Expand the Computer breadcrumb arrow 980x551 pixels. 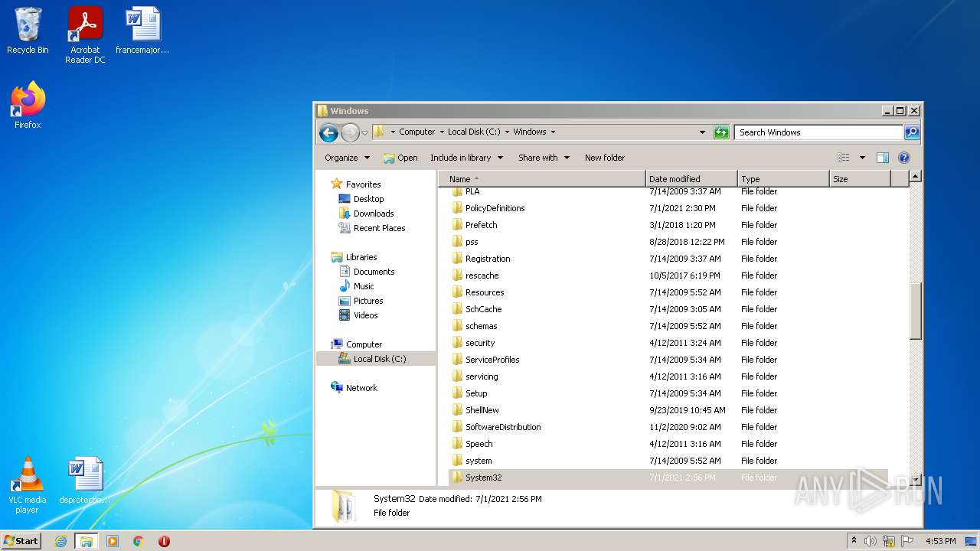coord(442,132)
